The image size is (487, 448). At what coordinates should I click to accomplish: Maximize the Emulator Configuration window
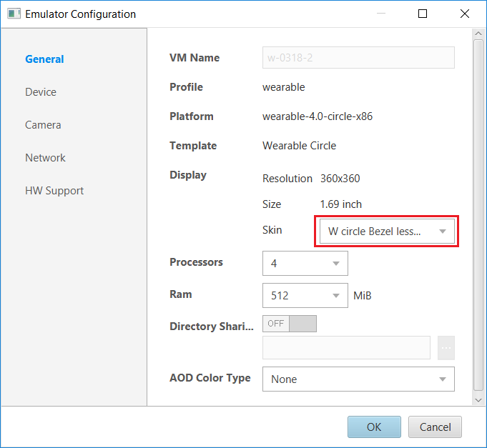pos(423,14)
